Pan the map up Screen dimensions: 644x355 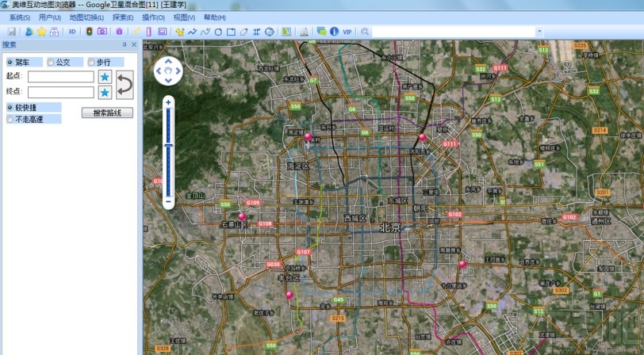pyautogui.click(x=168, y=62)
